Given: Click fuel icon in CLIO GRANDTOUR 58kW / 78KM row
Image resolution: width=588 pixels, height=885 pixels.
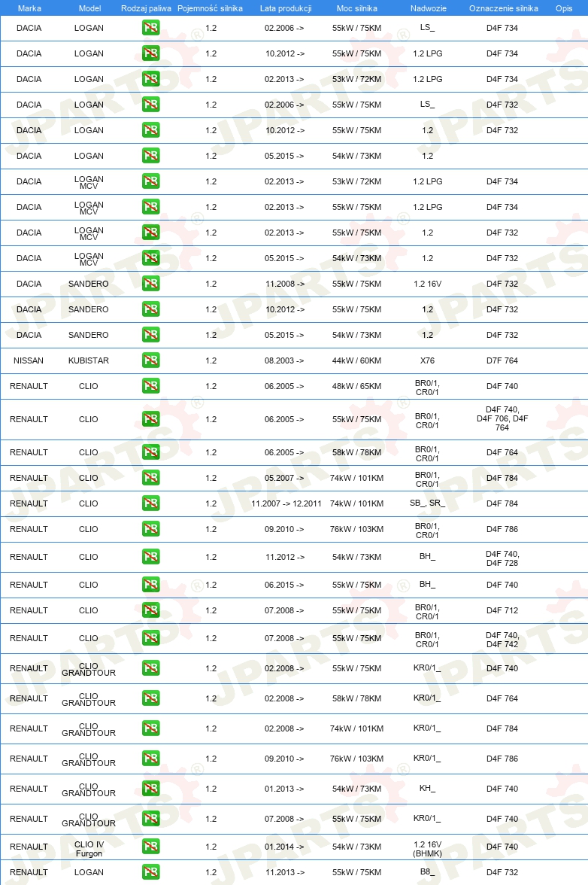Looking at the screenshot, I should pos(150,698).
